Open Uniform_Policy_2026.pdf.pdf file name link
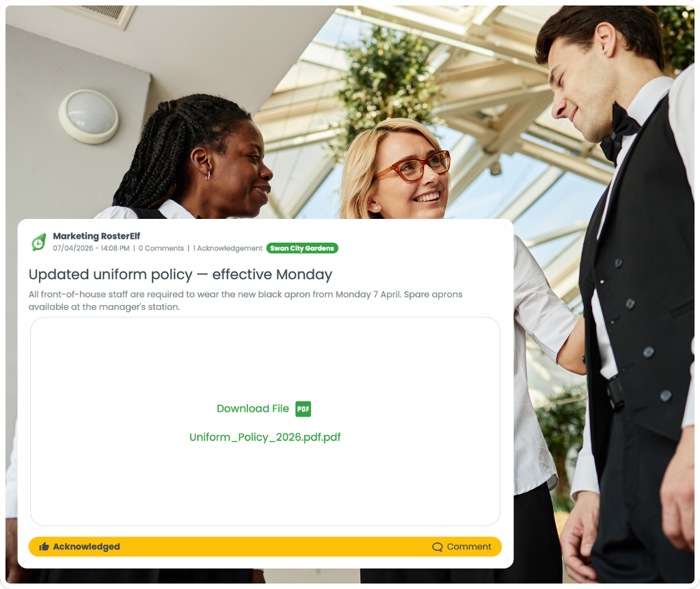700x589 pixels. [265, 437]
